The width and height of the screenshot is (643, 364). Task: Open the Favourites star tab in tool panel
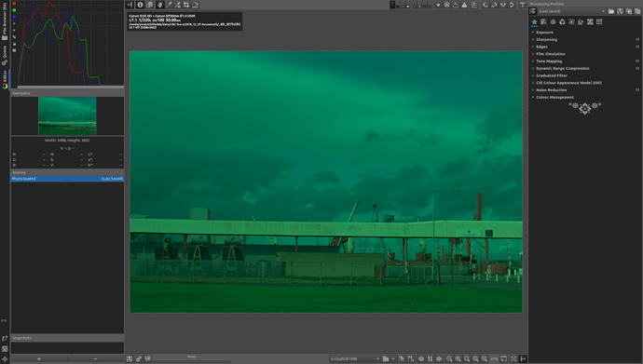click(x=534, y=22)
